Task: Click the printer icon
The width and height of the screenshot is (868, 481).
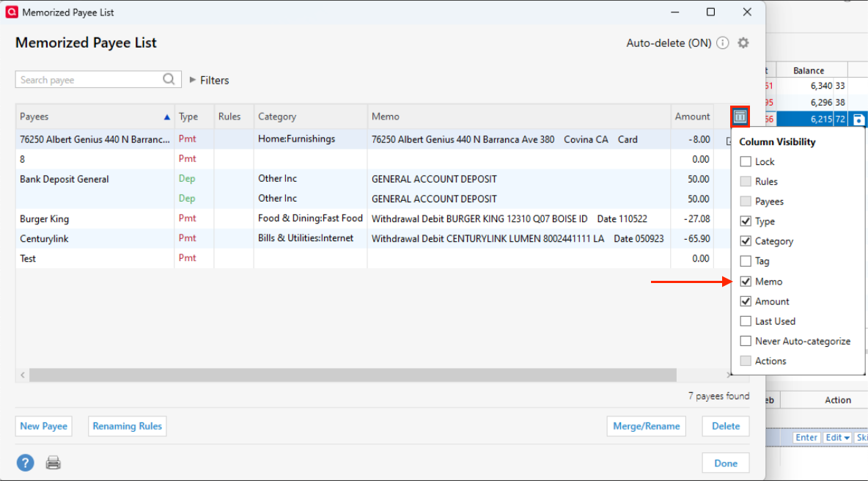Action: (x=54, y=463)
